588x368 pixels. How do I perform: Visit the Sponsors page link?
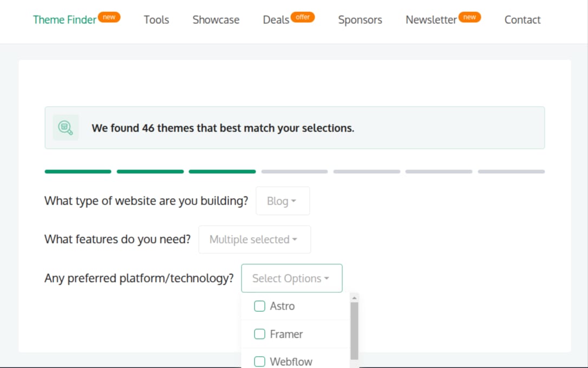click(x=360, y=20)
